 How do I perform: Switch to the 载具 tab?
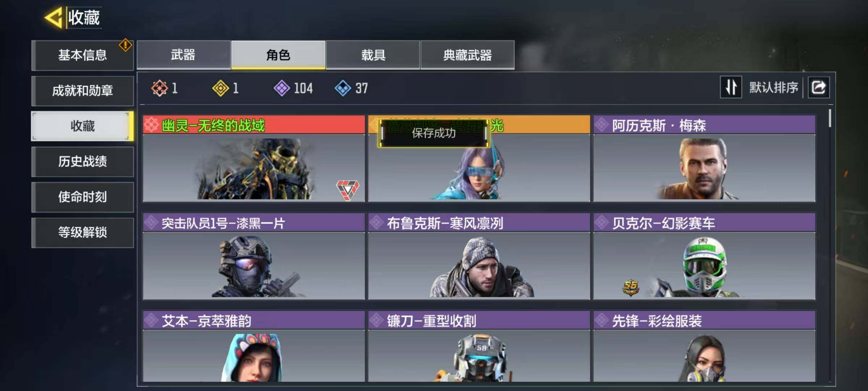pos(373,55)
